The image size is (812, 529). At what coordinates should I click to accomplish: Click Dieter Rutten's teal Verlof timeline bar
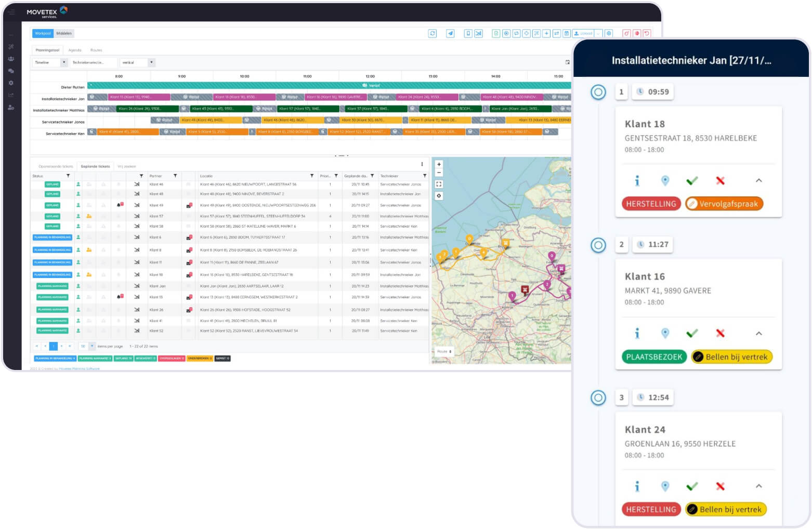(329, 85)
